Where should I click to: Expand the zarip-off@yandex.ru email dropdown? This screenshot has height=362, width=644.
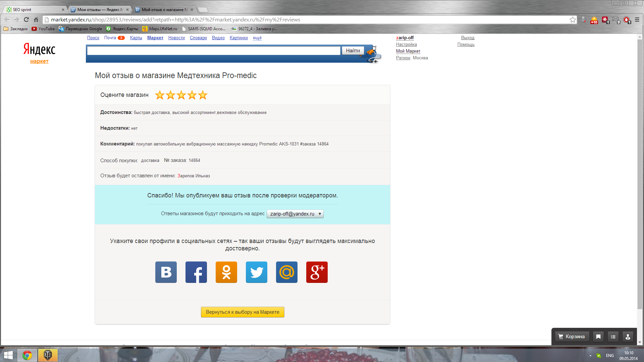295,214
